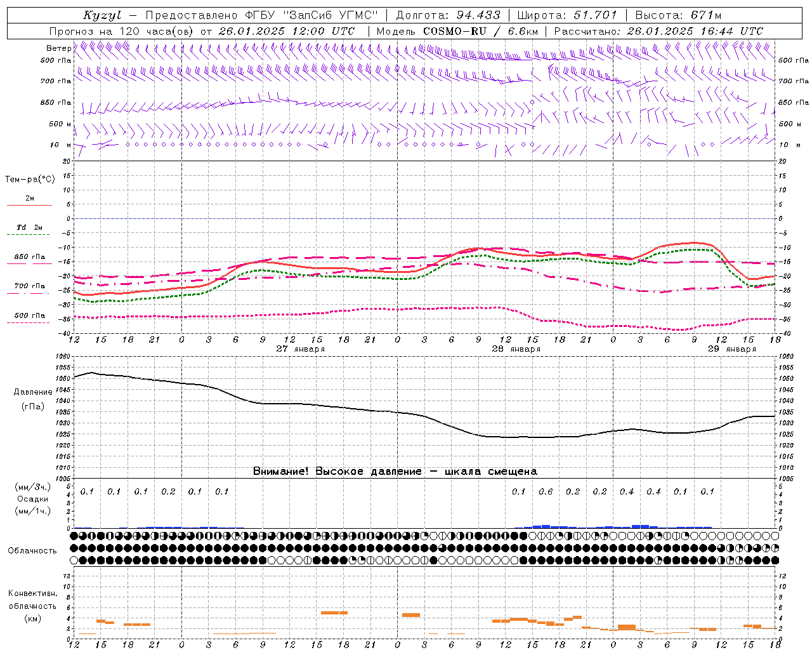Click the Осадки chart label

tap(32, 499)
